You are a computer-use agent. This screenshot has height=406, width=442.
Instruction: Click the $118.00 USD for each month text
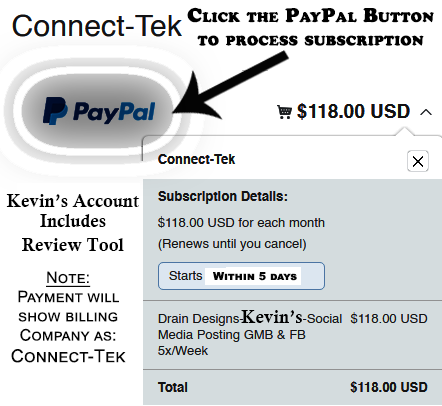[x=241, y=223]
